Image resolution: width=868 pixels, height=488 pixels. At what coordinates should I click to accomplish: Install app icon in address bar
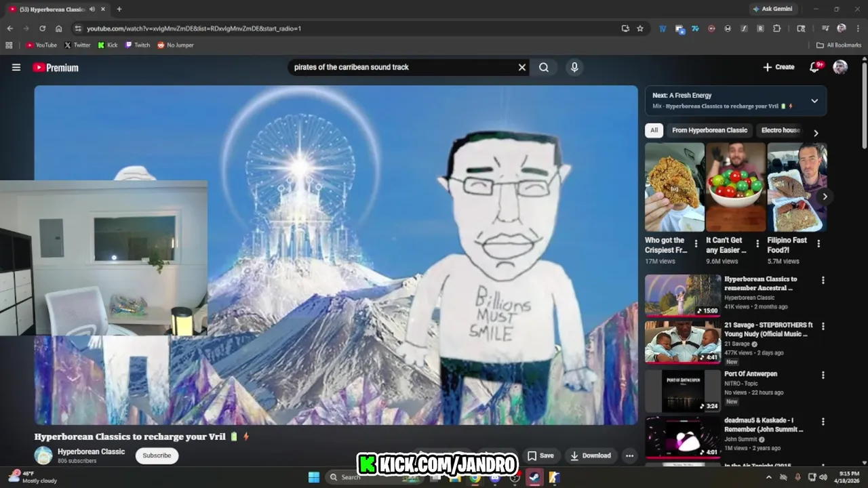pos(625,28)
